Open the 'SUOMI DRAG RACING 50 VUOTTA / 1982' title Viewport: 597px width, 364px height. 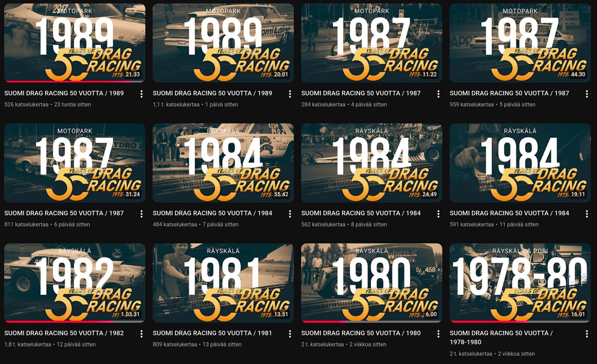[x=64, y=333]
